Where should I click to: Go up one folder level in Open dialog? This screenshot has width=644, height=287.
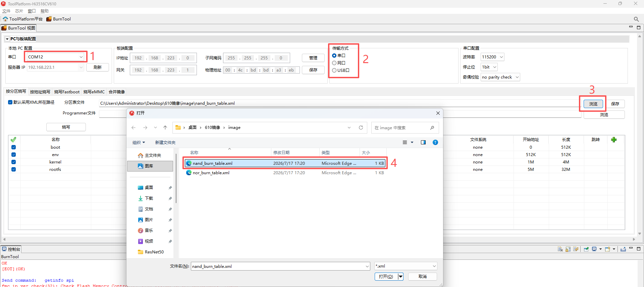pyautogui.click(x=165, y=128)
